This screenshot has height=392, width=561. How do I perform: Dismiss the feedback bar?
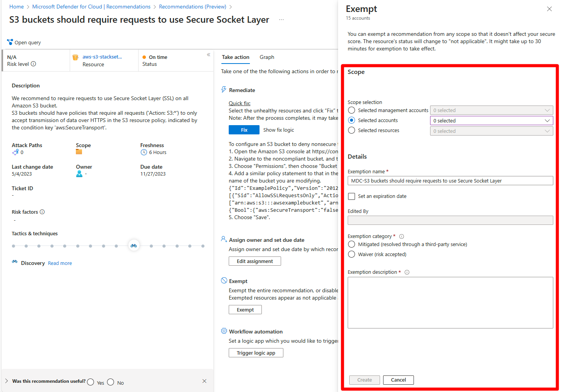tap(204, 381)
